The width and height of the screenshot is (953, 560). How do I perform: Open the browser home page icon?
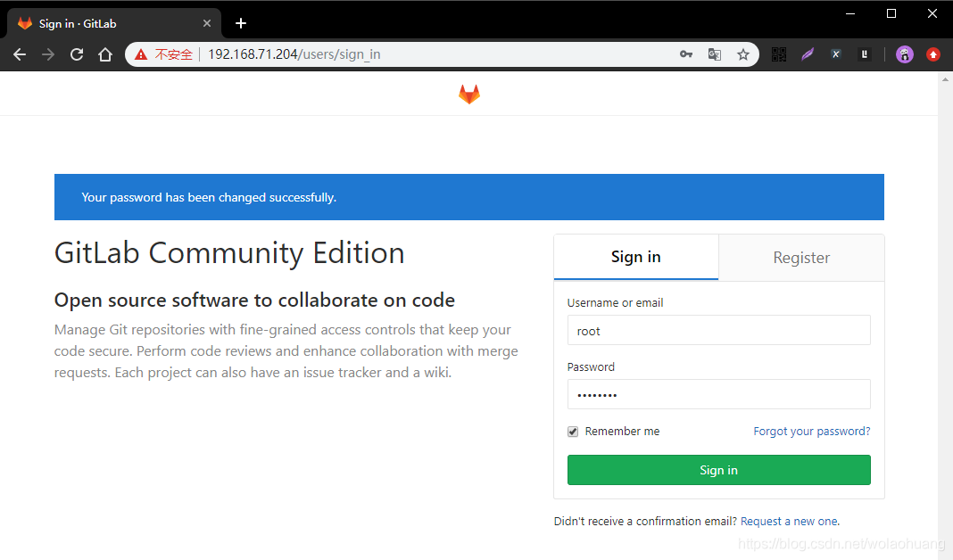105,54
